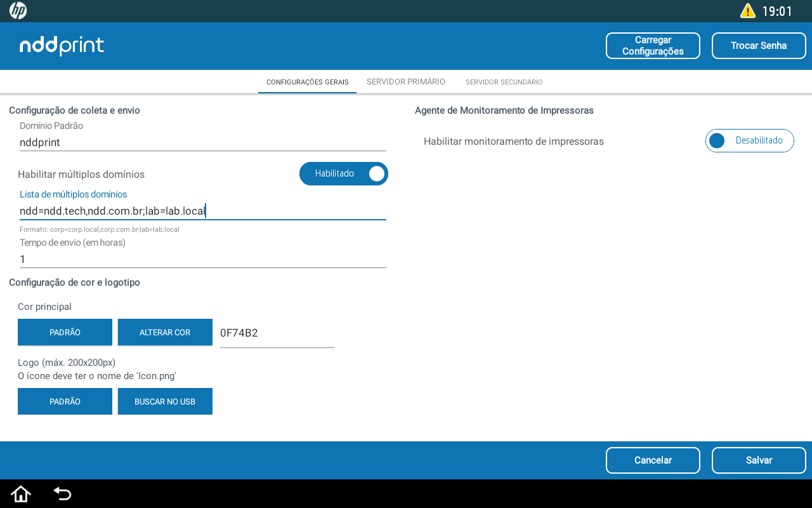Image resolution: width=812 pixels, height=508 pixels.
Task: Click Alterar Cor button
Action: coord(165,332)
